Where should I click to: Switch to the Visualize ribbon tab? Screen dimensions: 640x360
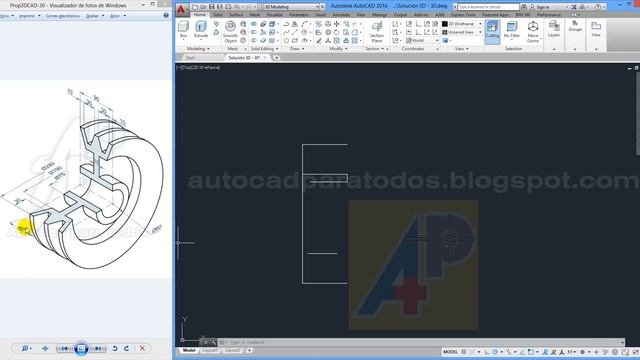coord(274,15)
